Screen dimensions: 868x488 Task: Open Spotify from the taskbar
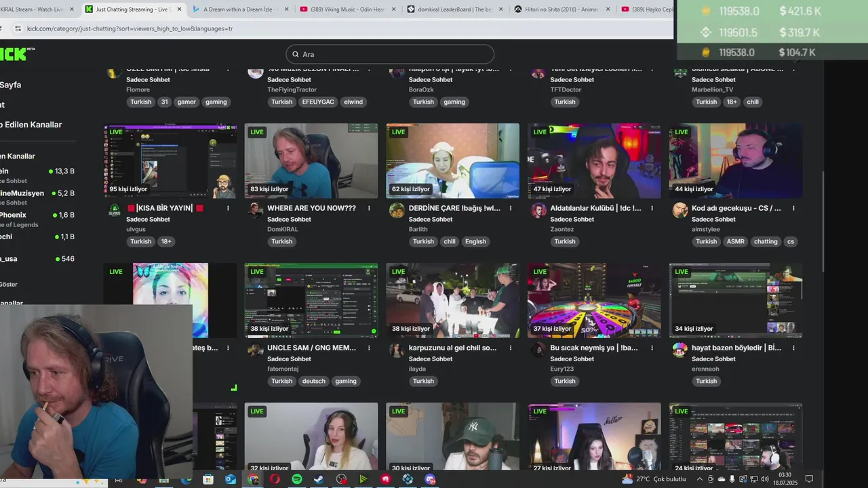(x=297, y=479)
